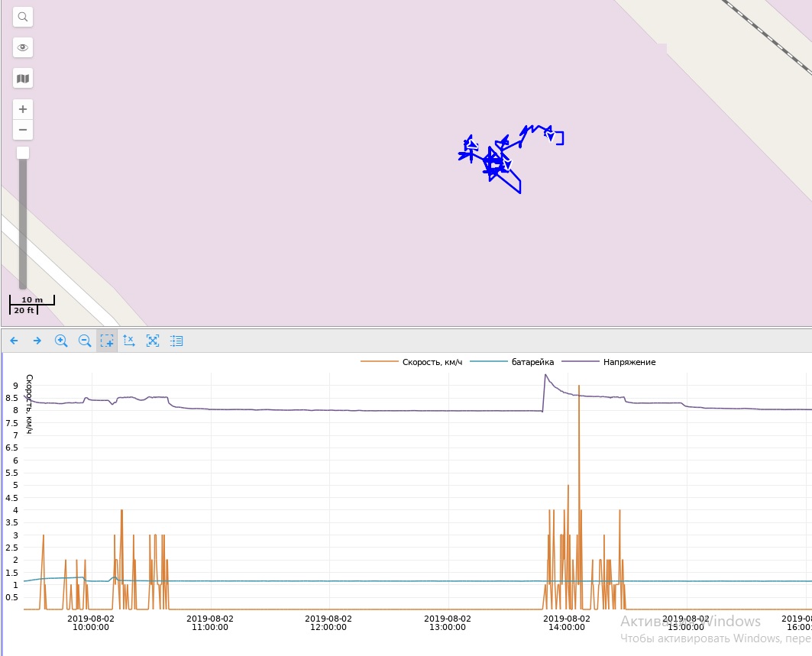Select the chart axis scaling tool

coord(129,341)
